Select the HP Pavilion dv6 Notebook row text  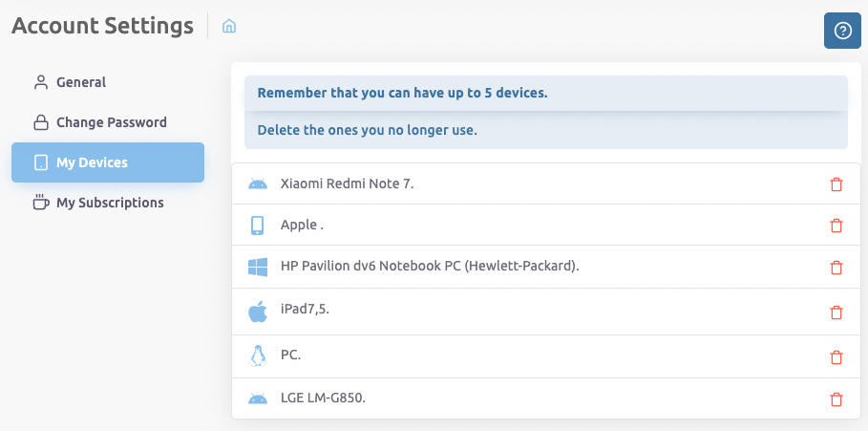[430, 267]
